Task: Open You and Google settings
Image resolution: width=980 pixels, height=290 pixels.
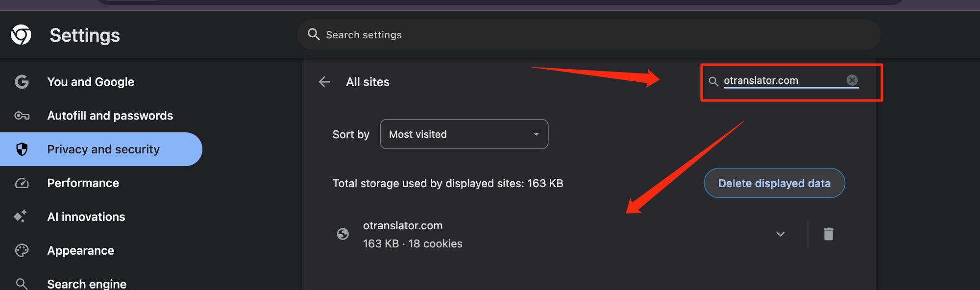Action: [x=91, y=82]
